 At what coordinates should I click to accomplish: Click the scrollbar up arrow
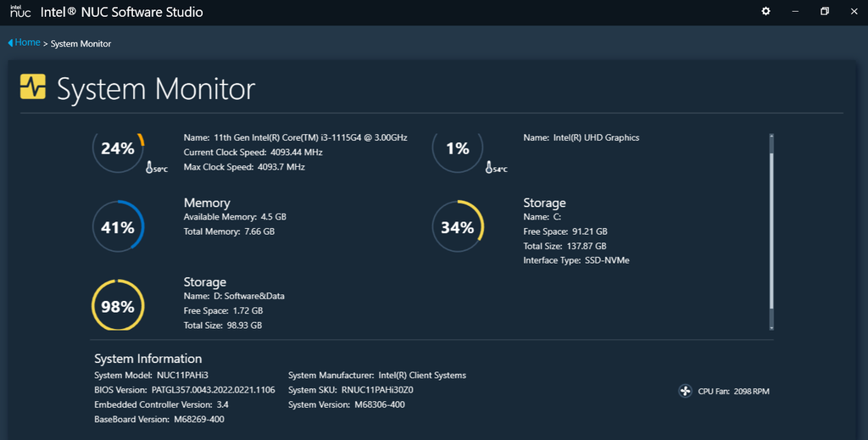[x=771, y=136]
